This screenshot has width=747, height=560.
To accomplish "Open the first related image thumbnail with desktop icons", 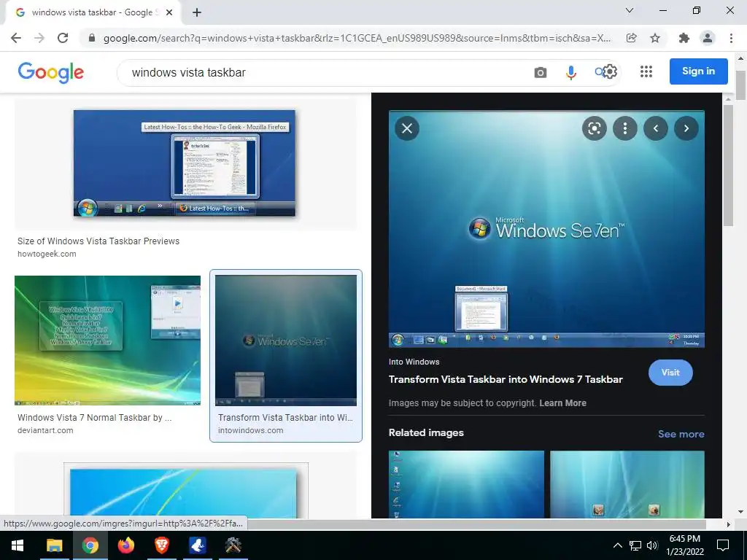I will pyautogui.click(x=466, y=484).
